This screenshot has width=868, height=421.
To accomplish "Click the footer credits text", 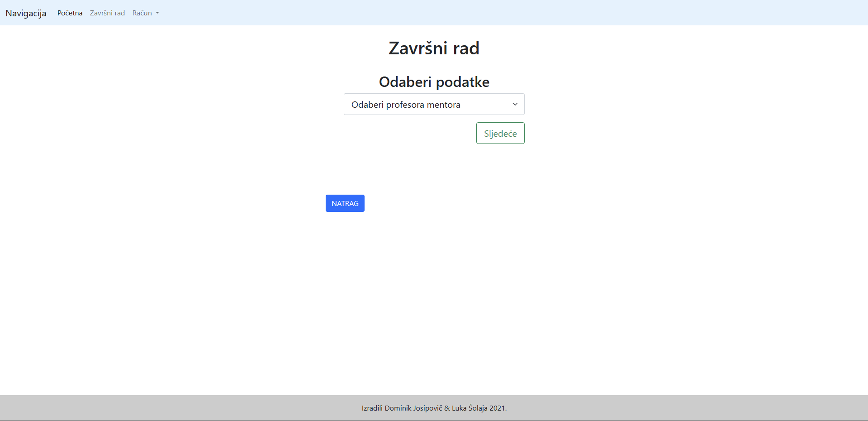I will coord(434,408).
